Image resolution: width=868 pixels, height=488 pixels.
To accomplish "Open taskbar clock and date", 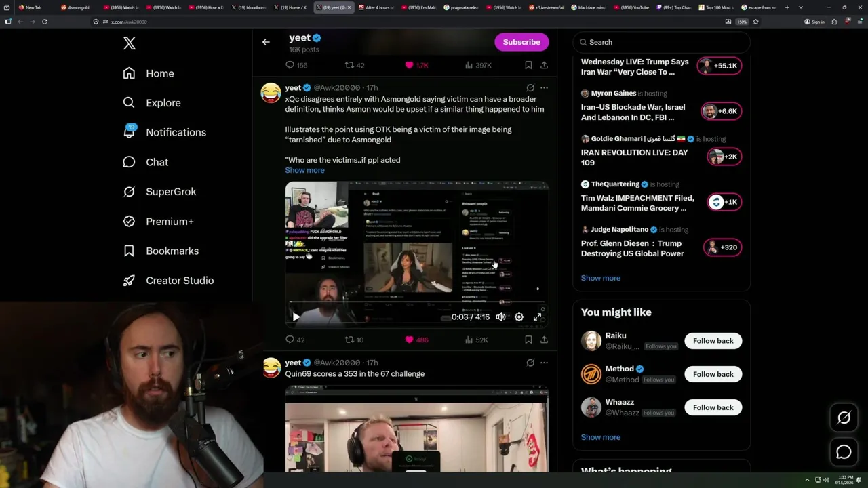I will pyautogui.click(x=845, y=480).
